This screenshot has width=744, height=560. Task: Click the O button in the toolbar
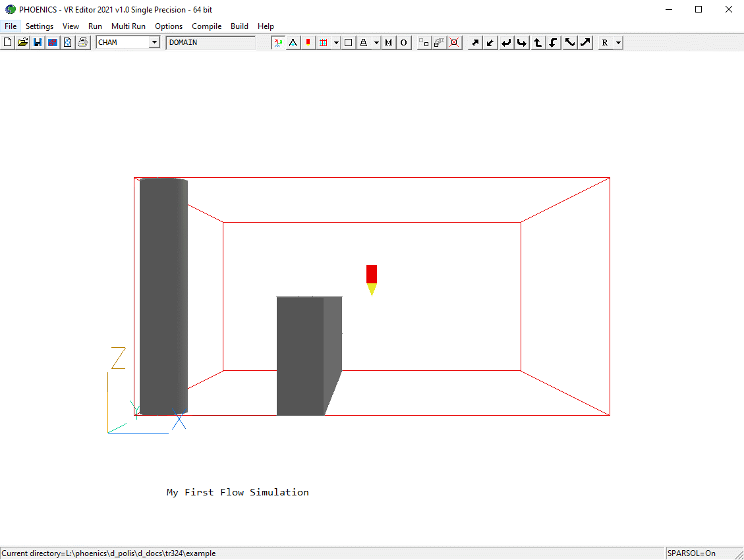coord(403,43)
